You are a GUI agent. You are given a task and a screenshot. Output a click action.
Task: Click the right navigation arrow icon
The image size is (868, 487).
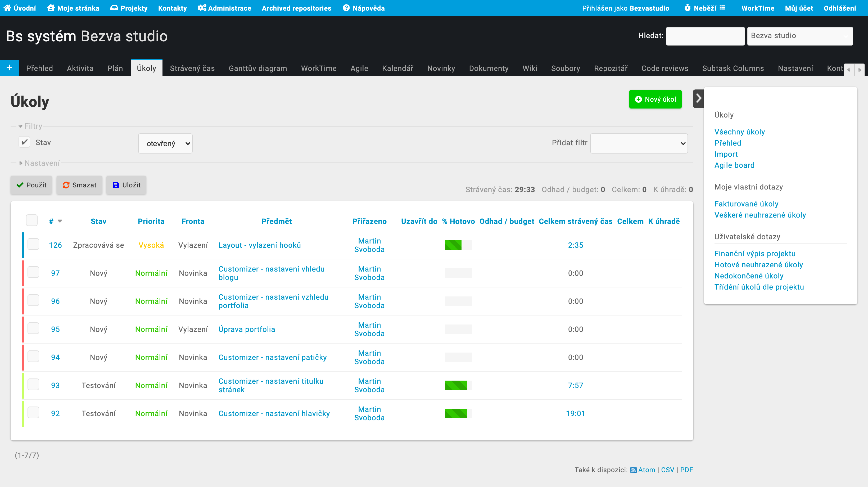[x=698, y=99]
